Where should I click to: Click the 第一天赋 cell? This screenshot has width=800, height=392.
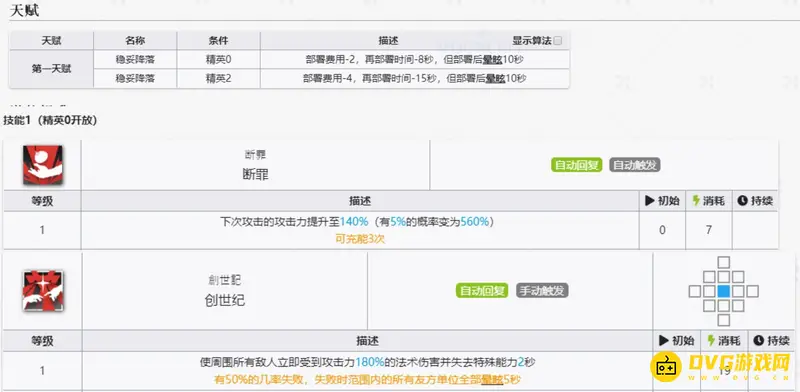coord(51,69)
